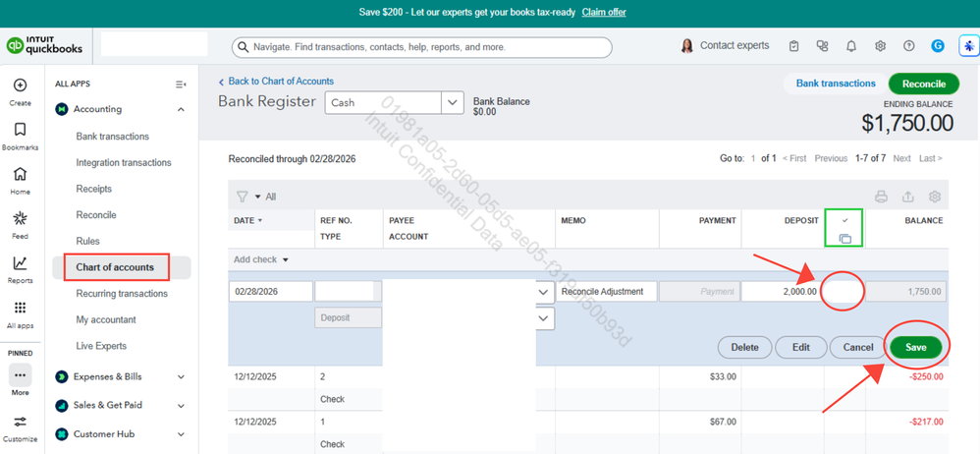Image resolution: width=980 pixels, height=454 pixels.
Task: Select the $67.00 payment cell
Action: 700,423
